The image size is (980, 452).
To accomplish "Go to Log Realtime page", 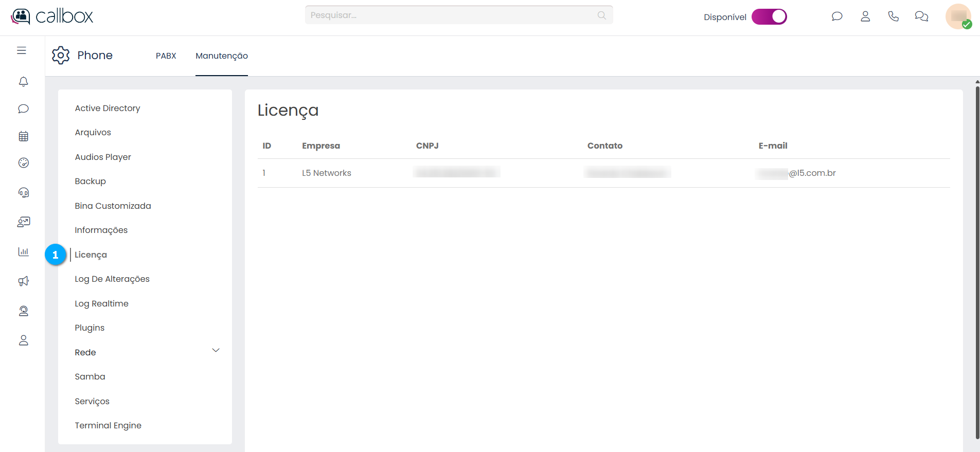I will coord(101,303).
